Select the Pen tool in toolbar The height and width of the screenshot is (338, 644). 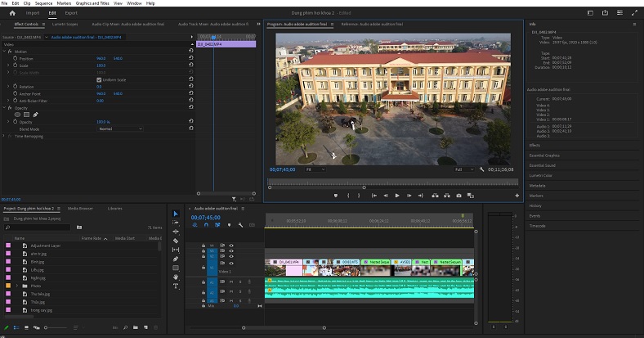(x=176, y=259)
